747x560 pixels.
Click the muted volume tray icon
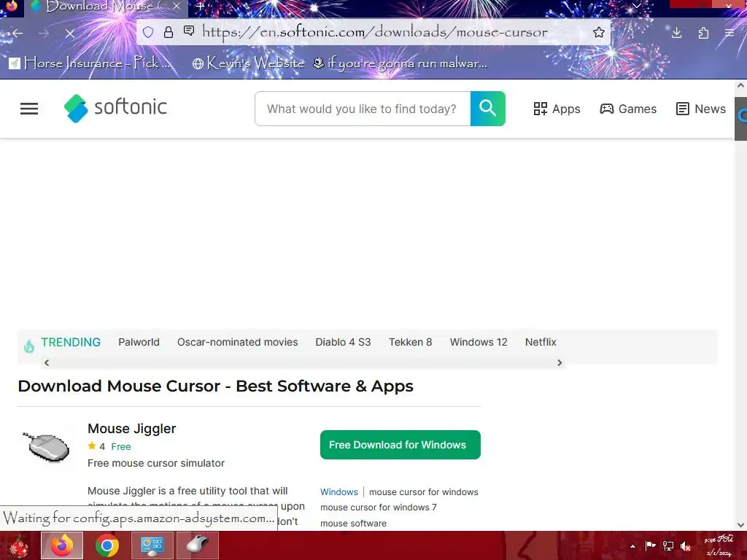686,545
